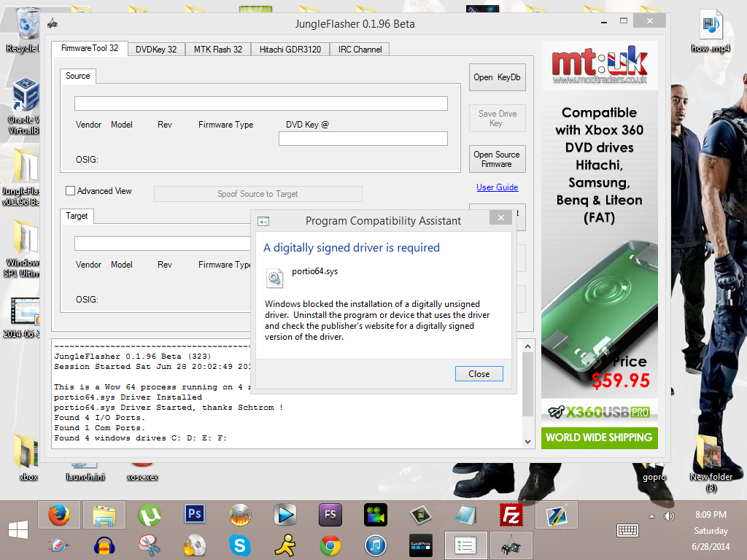Click Close in Program Compatibility Assistant
Screen dimensions: 747x560
click(479, 374)
